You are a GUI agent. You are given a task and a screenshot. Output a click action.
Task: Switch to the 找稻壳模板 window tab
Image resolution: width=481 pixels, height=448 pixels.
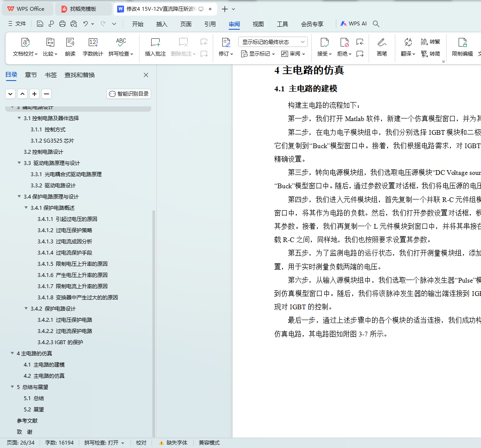(83, 9)
